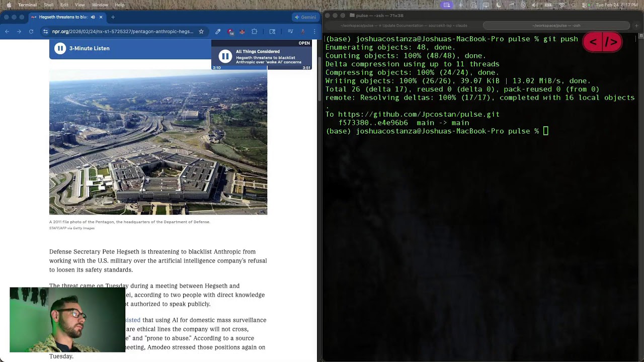
Task: Go forward in Chrome browser
Action: click(19, 32)
